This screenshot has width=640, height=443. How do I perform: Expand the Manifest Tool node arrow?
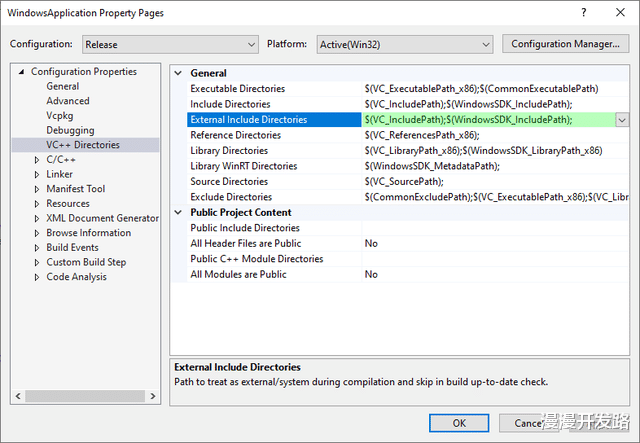point(37,189)
